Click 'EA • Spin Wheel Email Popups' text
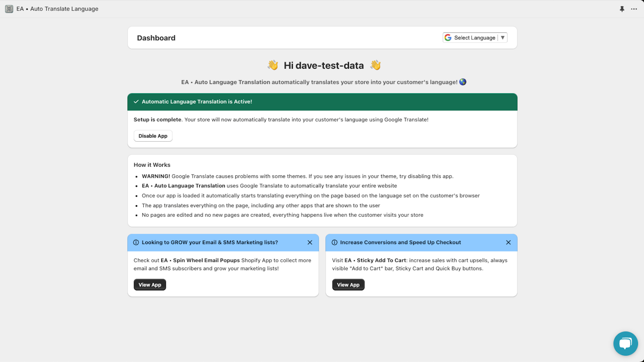 click(x=200, y=260)
